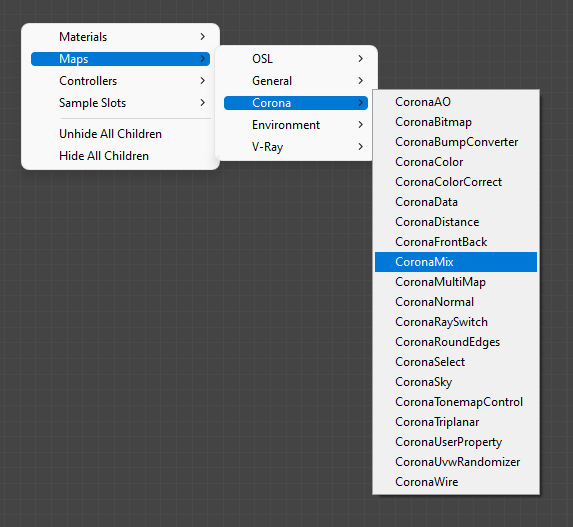573x527 pixels.
Task: Add a CoronaMultiMap node
Action: (456, 282)
